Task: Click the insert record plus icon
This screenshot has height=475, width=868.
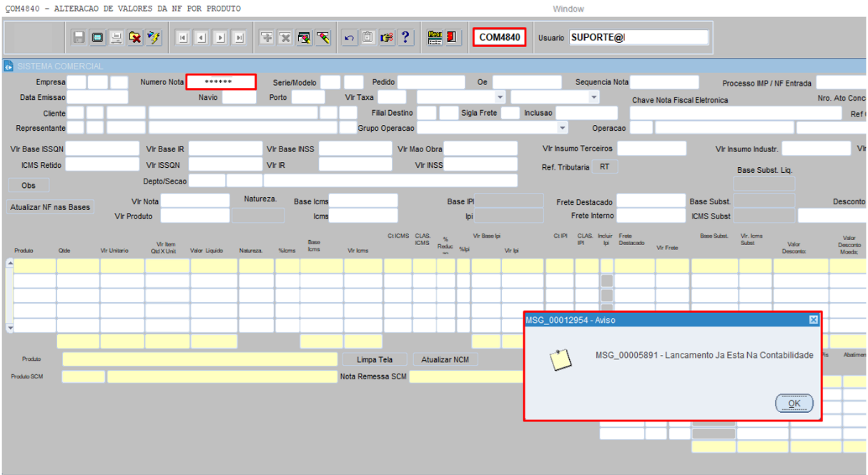Action: coord(266,38)
